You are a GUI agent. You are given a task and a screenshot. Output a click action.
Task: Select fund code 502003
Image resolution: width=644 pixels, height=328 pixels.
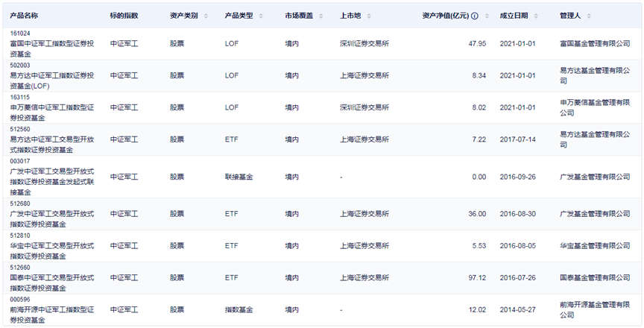(x=20, y=66)
